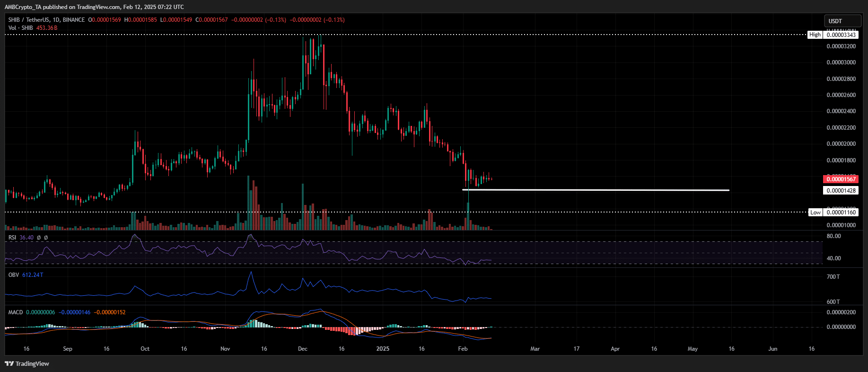Click the Vol · SHIB indicator label
The height and width of the screenshot is (372, 868).
click(x=20, y=28)
